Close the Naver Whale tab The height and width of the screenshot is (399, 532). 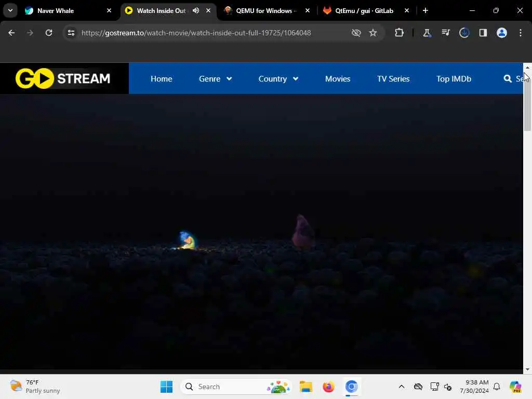point(109,10)
